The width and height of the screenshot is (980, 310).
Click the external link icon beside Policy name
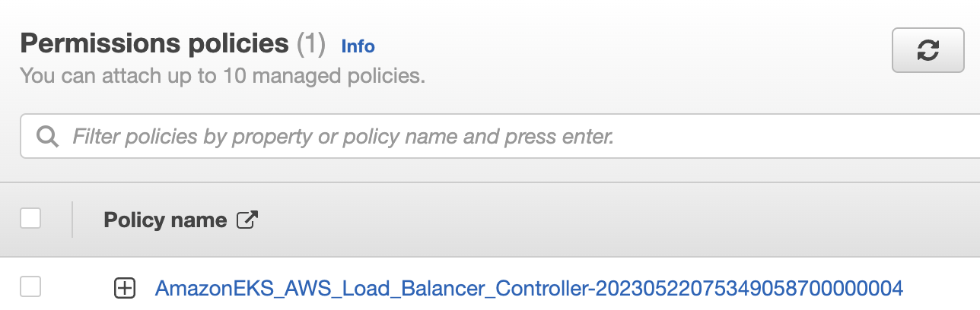click(x=248, y=220)
